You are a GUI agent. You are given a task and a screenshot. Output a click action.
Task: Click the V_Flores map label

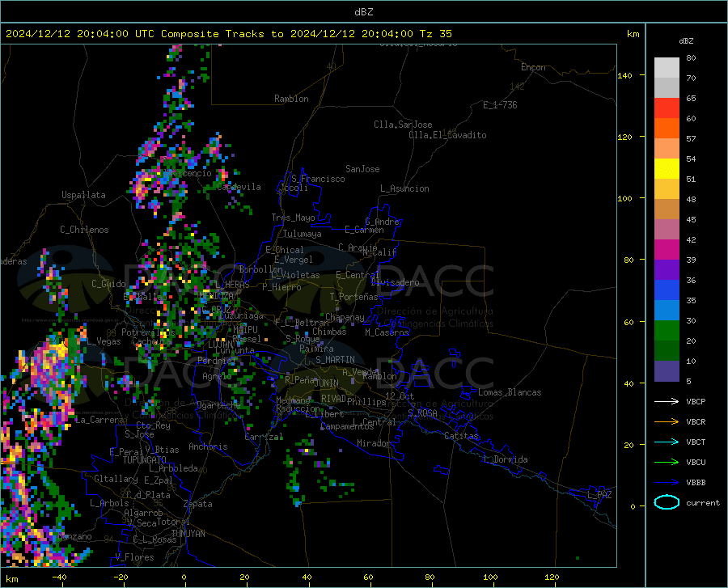click(134, 557)
